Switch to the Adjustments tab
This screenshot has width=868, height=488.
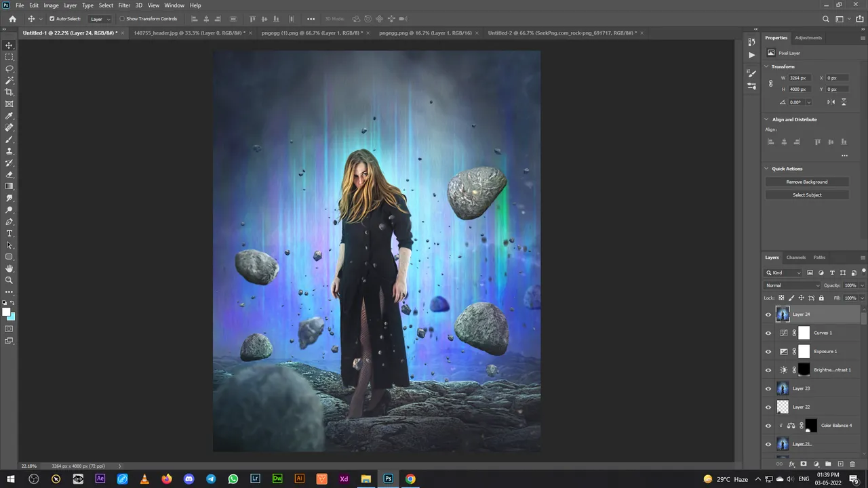coord(808,38)
